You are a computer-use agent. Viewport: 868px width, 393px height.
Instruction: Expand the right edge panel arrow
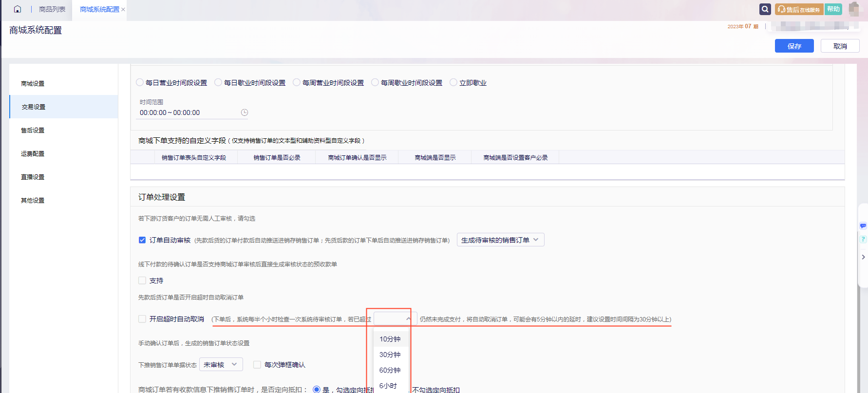pyautogui.click(x=863, y=257)
